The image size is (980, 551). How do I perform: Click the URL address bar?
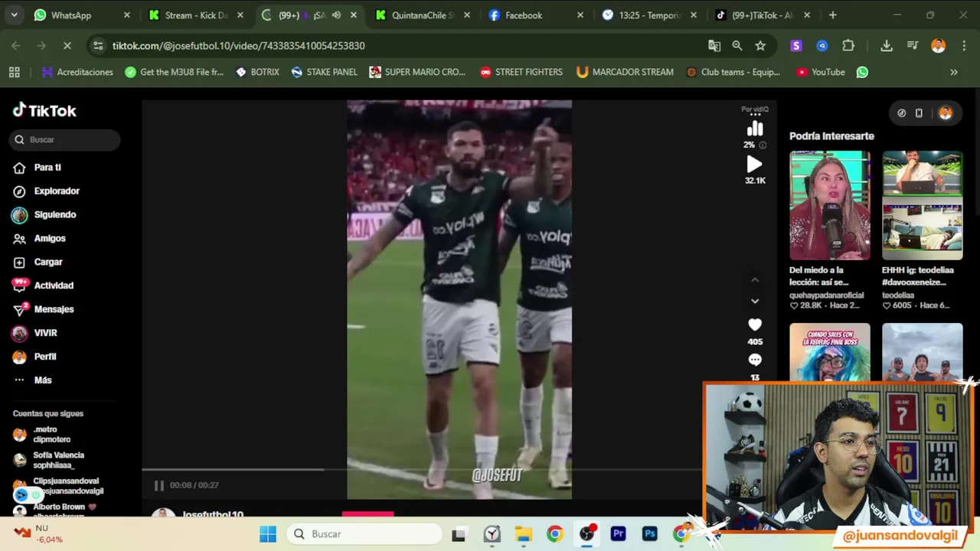click(406, 46)
